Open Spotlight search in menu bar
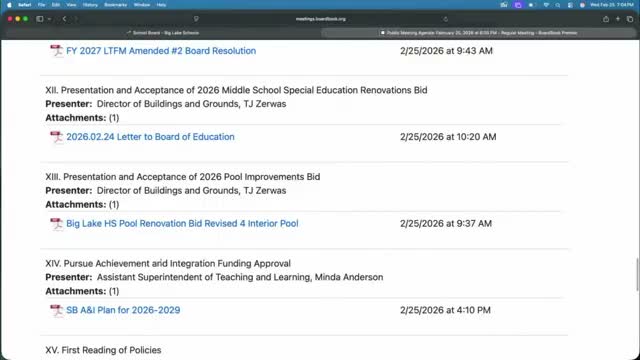This screenshot has height=360, width=640. point(558,5)
